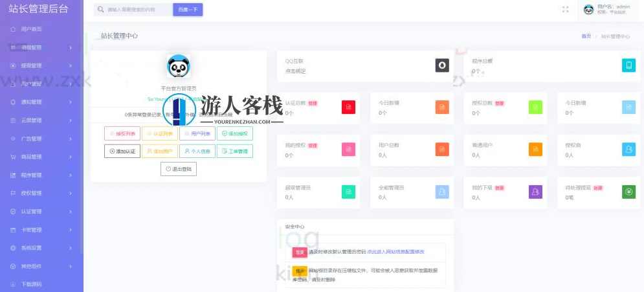The height and width of the screenshot is (292, 644).
Task: Expand the 云盘管理 chevron
Action: [71, 120]
